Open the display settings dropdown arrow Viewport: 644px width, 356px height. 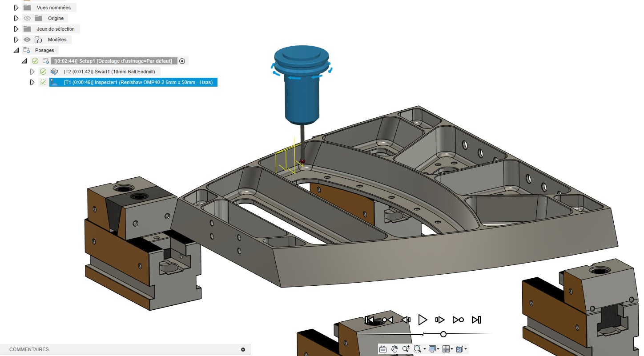[439, 349]
